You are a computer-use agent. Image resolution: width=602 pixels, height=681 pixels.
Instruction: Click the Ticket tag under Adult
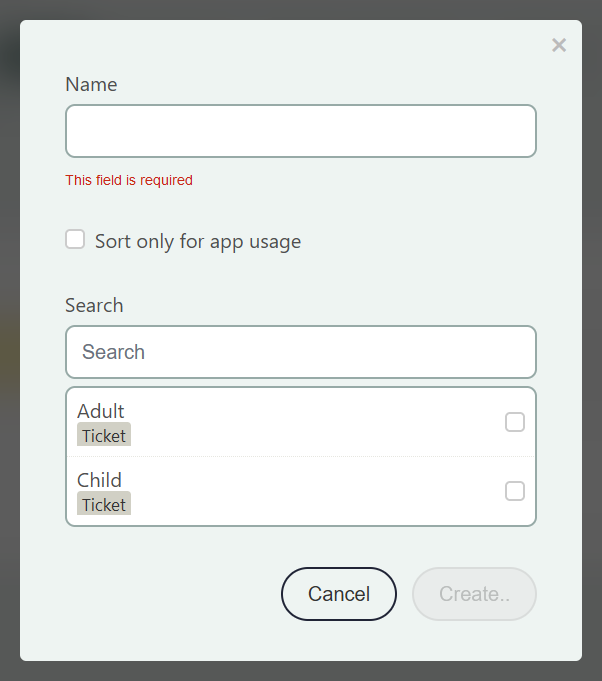pyautogui.click(x=104, y=436)
